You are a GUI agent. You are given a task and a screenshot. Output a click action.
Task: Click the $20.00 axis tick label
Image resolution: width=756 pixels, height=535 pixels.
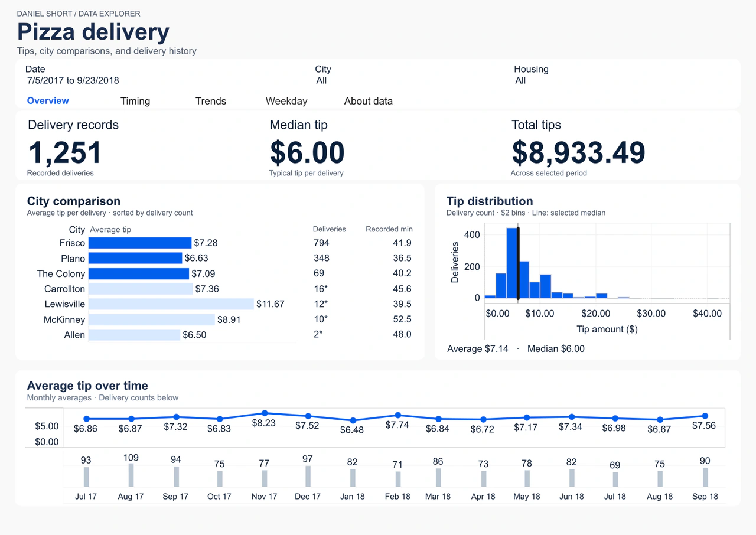596,314
